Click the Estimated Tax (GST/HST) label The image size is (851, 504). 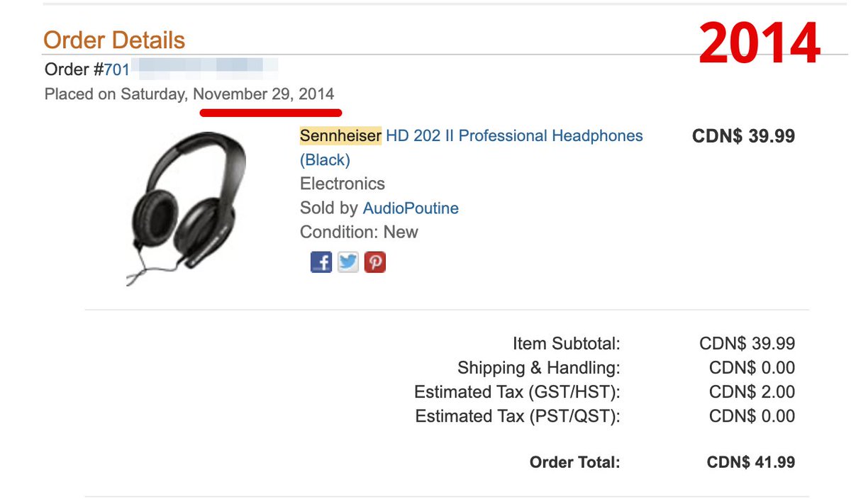tap(517, 392)
